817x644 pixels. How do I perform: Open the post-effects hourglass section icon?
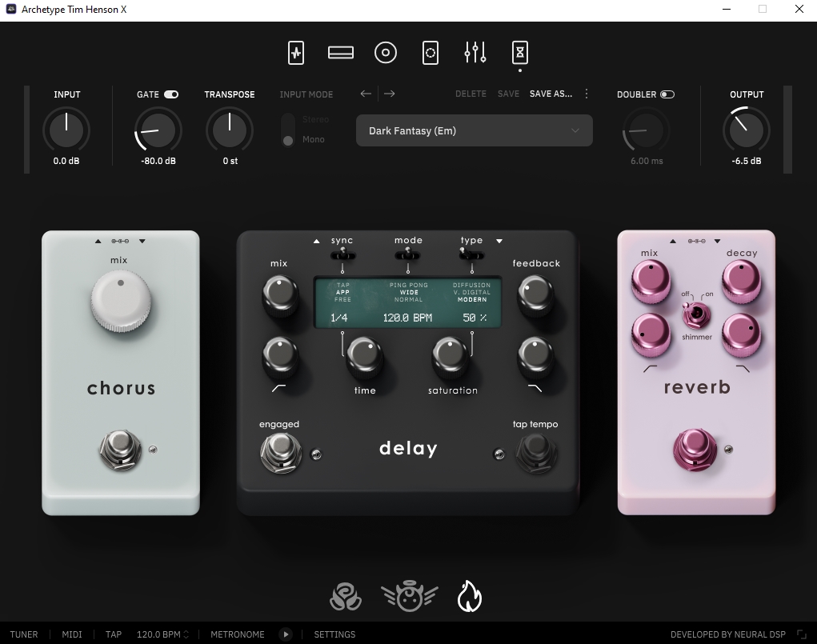point(520,53)
